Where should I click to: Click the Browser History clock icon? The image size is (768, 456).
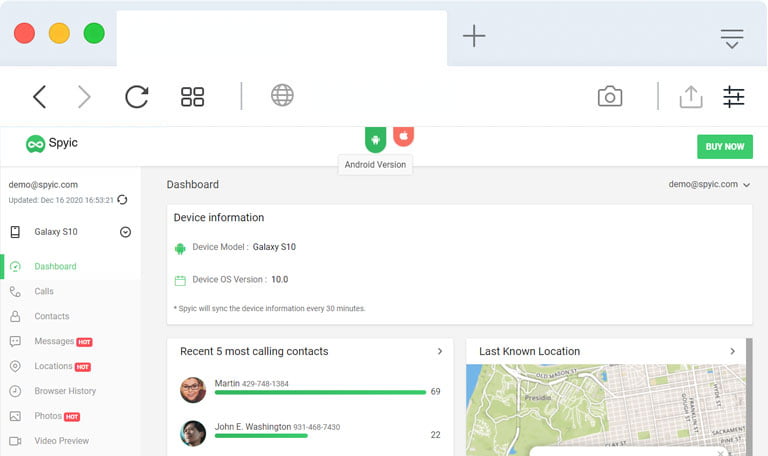point(15,391)
